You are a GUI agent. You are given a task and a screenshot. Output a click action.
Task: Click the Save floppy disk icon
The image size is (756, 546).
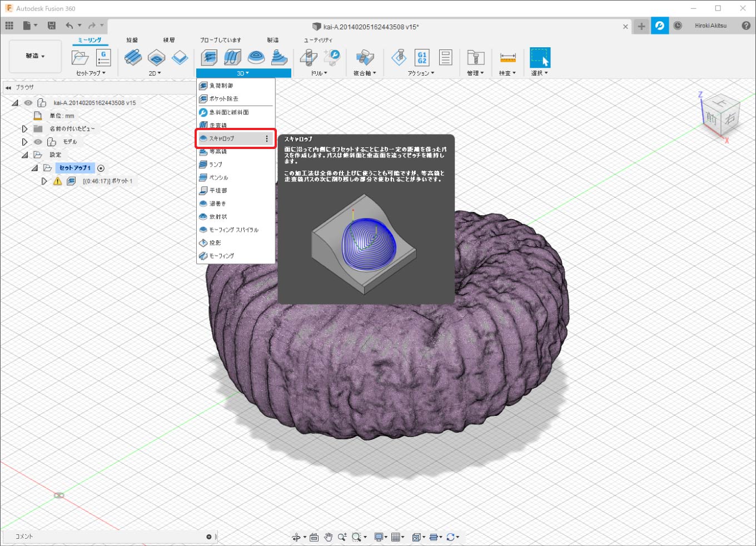pyautogui.click(x=52, y=26)
